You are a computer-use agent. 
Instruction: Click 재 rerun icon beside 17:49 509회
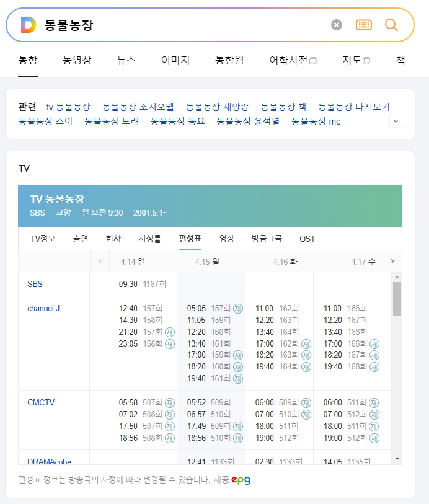[x=238, y=427]
